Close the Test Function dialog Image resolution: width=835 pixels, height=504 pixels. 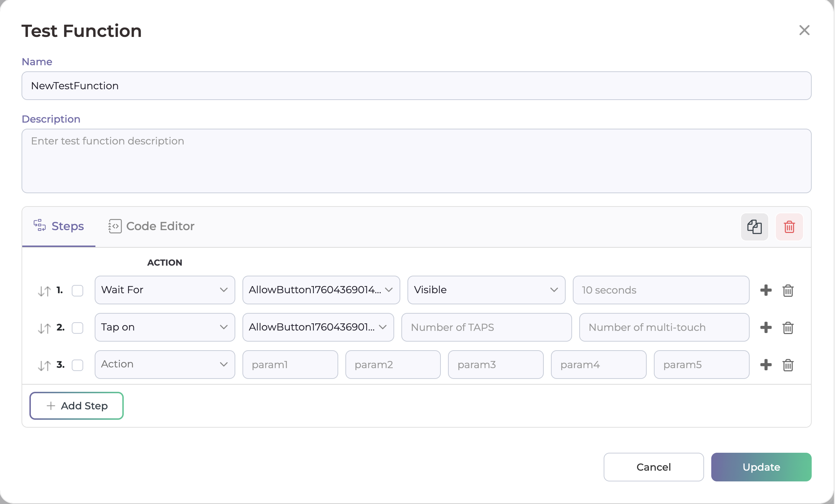pyautogui.click(x=804, y=30)
